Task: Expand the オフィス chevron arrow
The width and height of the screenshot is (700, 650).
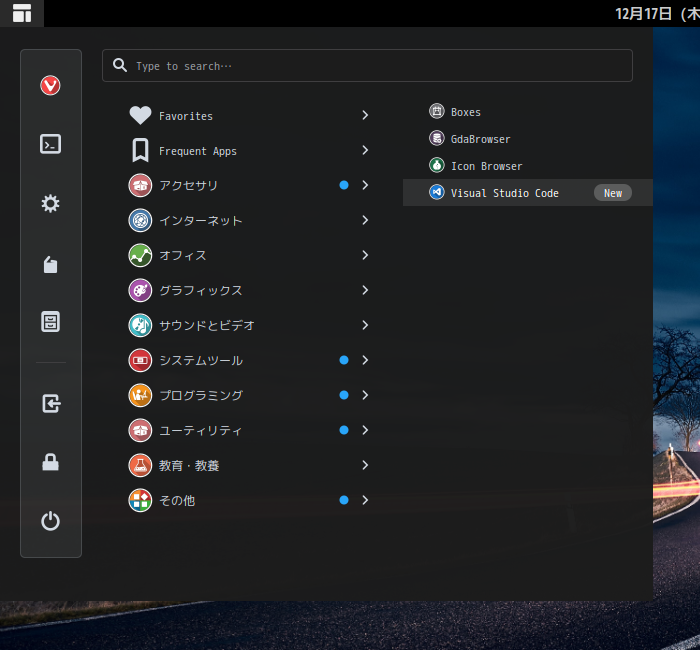Action: click(365, 255)
